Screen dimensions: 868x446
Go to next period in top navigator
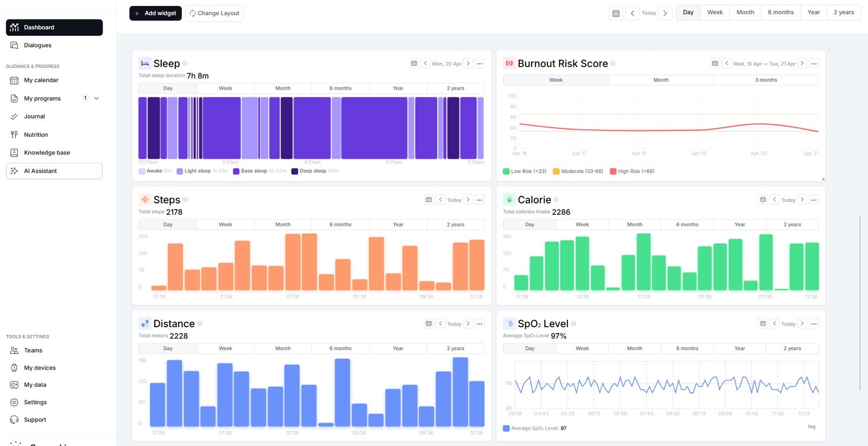coord(665,13)
